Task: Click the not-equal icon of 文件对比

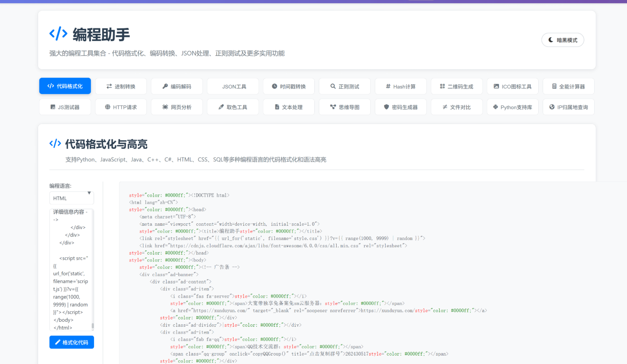Action: (445, 107)
